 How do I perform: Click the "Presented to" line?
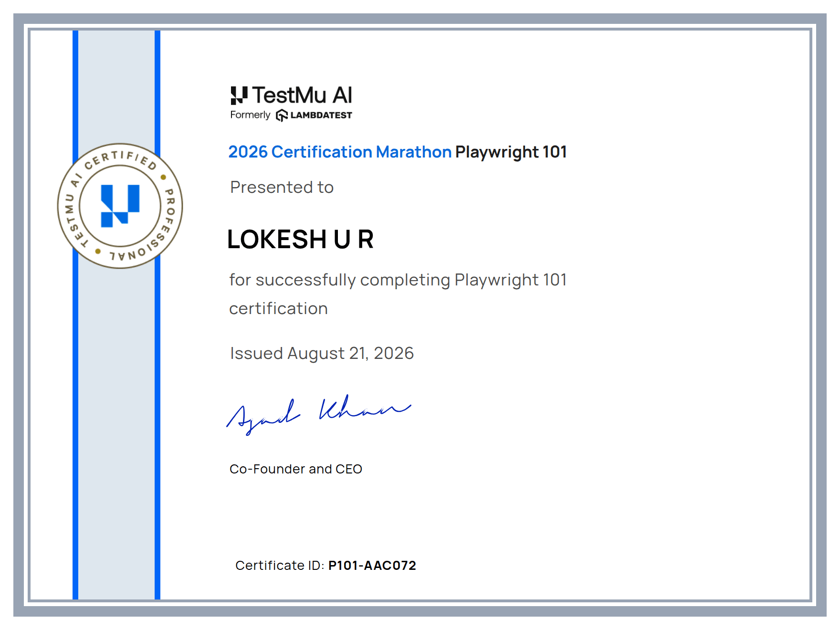(x=282, y=187)
